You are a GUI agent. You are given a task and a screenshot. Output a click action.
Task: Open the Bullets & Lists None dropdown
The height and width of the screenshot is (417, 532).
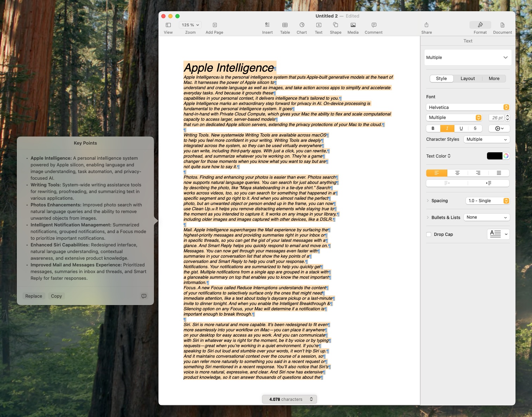click(486, 217)
